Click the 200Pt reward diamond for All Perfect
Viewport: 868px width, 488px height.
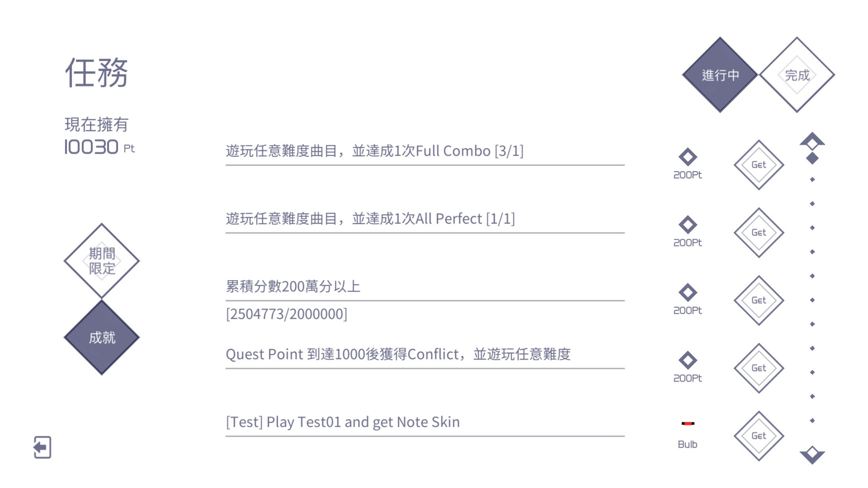(688, 225)
